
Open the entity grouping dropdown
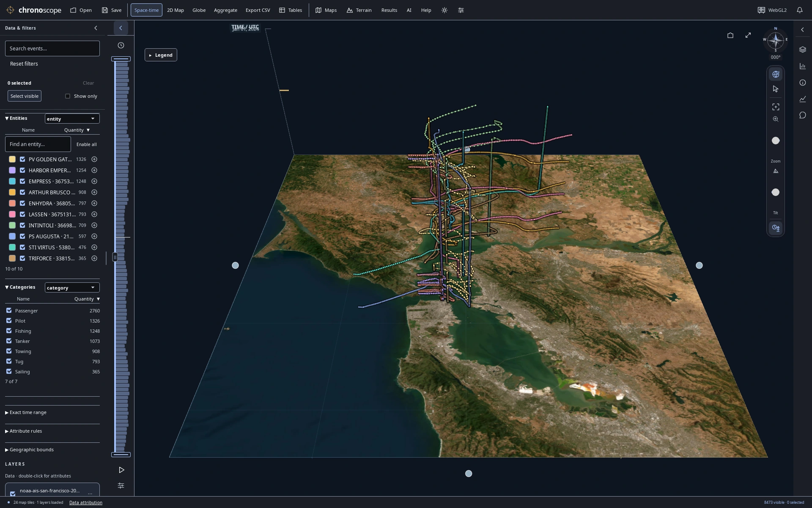click(x=72, y=119)
